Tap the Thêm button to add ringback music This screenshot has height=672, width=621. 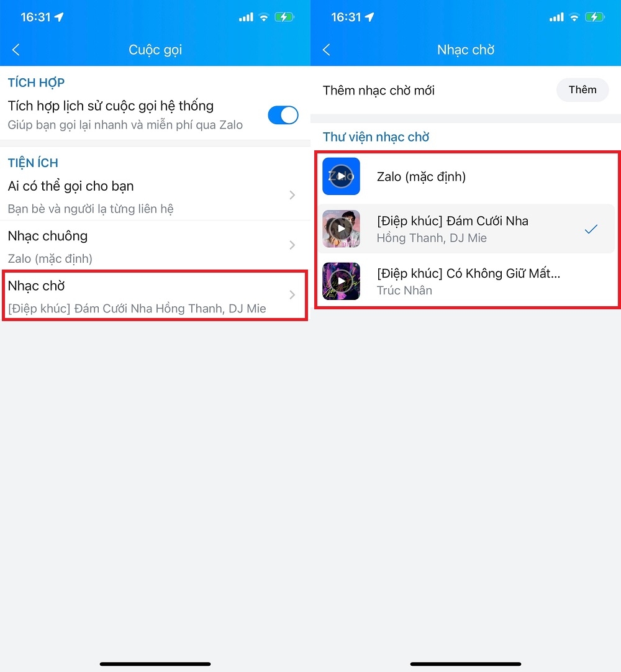[582, 89]
